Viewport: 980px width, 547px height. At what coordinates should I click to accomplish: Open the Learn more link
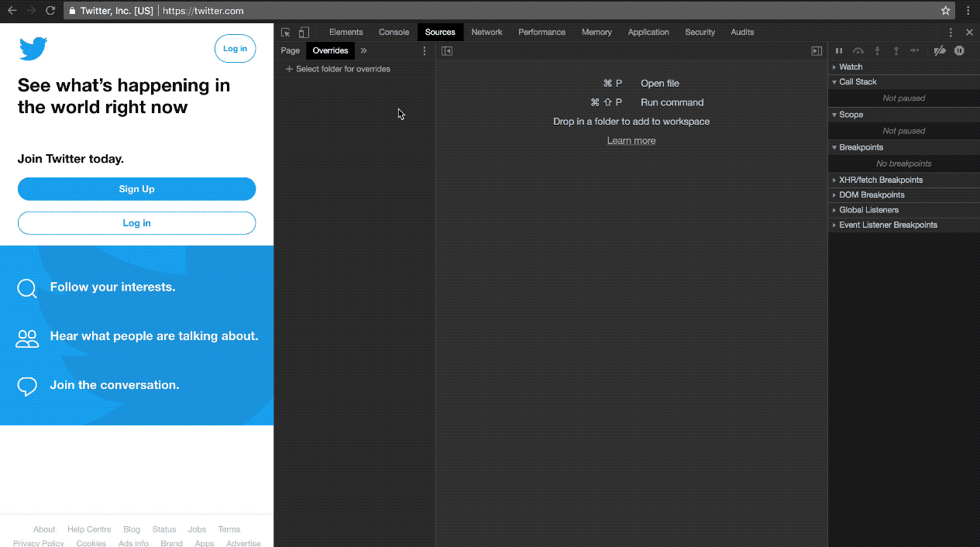tap(631, 140)
